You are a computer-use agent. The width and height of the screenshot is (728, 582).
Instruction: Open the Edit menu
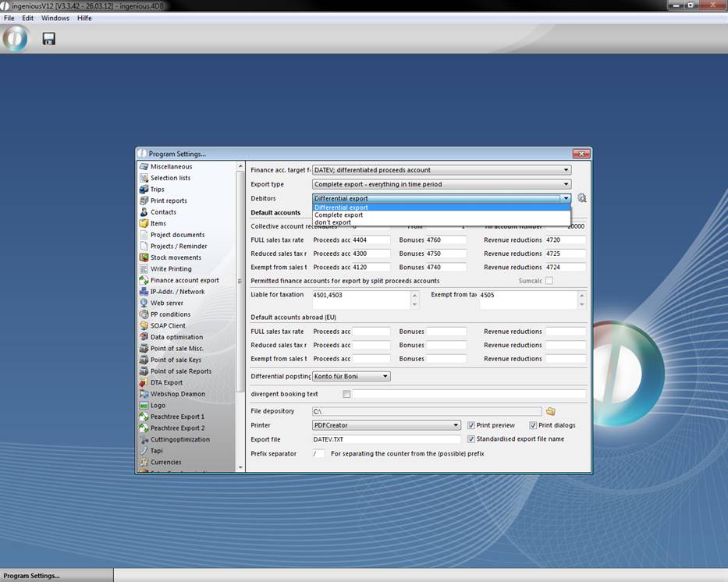coord(27,18)
